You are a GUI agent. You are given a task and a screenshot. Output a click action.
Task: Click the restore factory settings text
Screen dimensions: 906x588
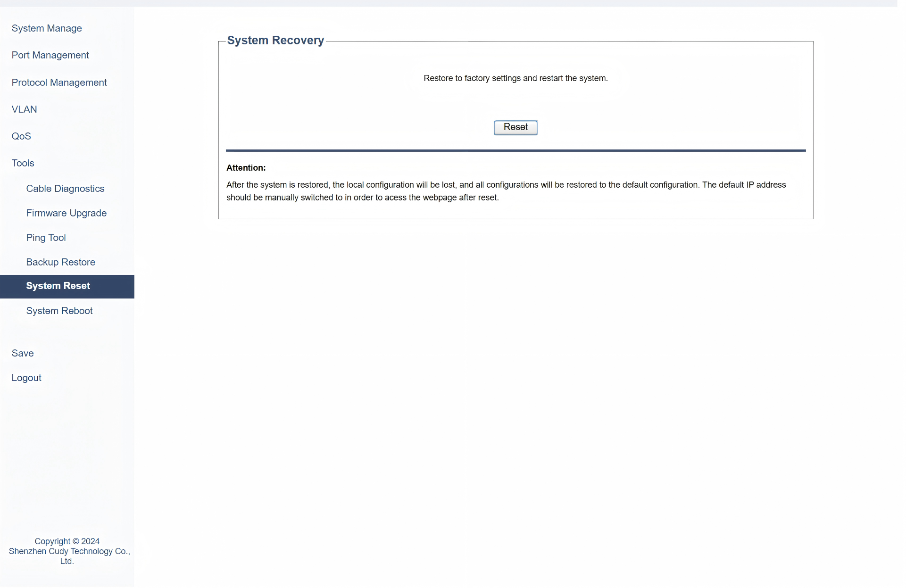point(515,78)
